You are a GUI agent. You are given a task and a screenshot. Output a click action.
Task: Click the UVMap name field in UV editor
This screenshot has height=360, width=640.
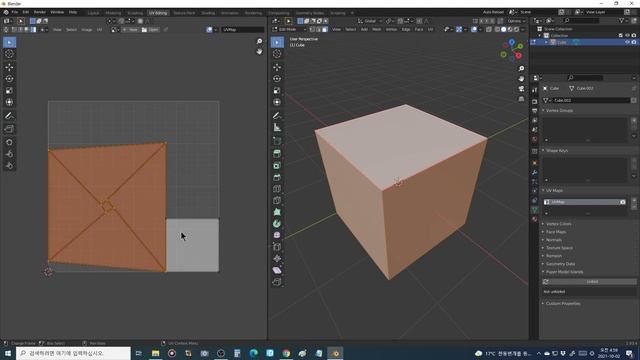pos(242,29)
